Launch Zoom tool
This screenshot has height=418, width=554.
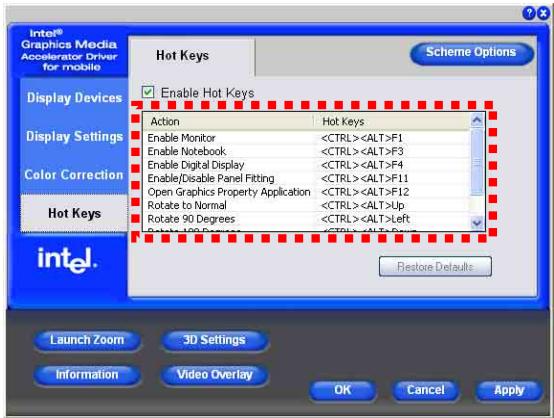(x=87, y=340)
